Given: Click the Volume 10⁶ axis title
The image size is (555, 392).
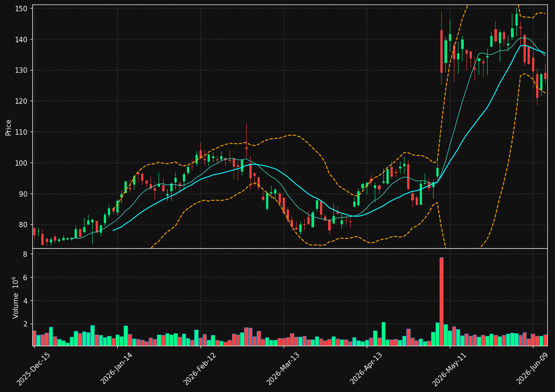Looking at the screenshot, I should 15,297.
